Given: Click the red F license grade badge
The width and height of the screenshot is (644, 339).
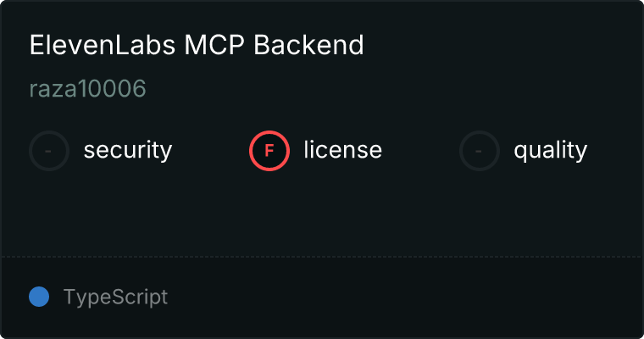Looking at the screenshot, I should [x=269, y=151].
